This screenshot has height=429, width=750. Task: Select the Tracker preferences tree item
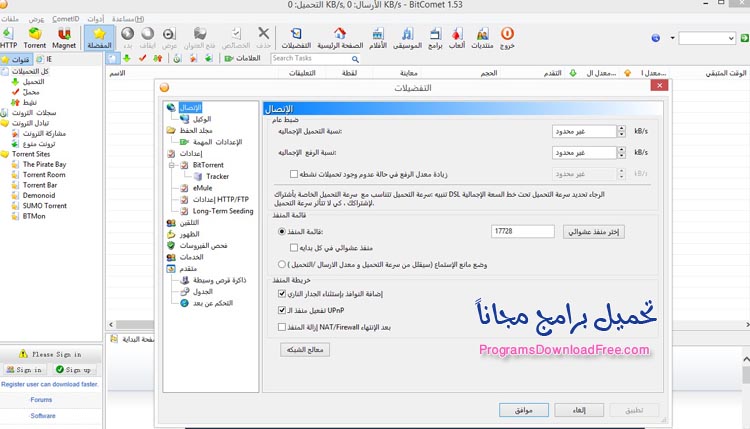click(217, 176)
